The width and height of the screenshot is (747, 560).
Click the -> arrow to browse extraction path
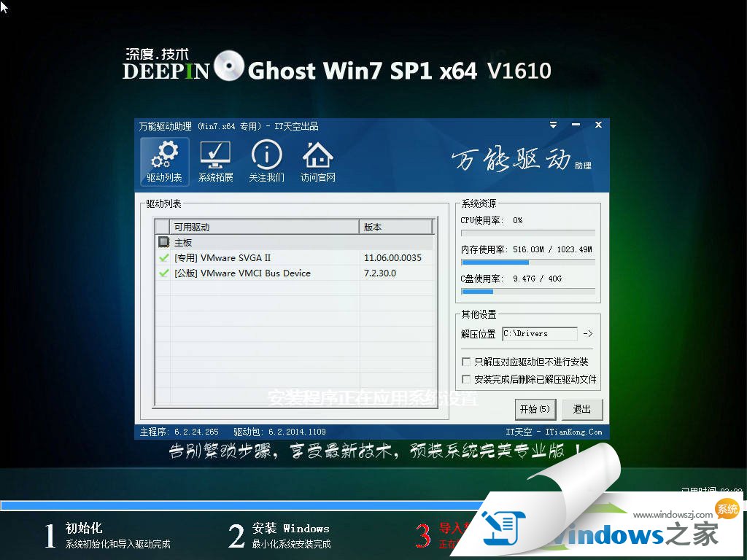(587, 333)
